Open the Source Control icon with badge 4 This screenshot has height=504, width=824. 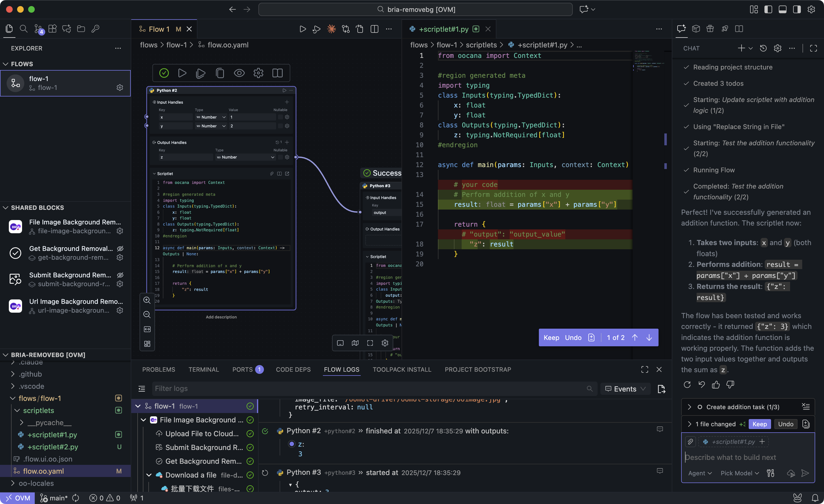[38, 29]
